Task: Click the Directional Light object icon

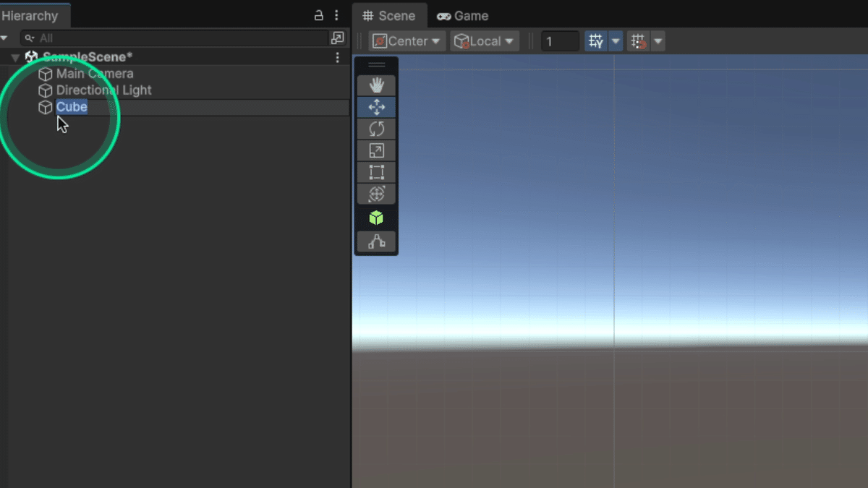Action: 45,90
